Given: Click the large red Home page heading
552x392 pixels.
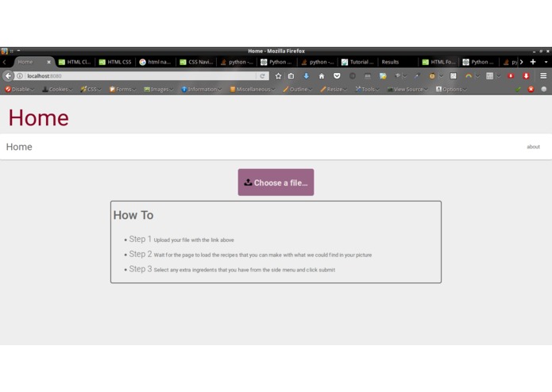Looking at the screenshot, I should [x=39, y=117].
